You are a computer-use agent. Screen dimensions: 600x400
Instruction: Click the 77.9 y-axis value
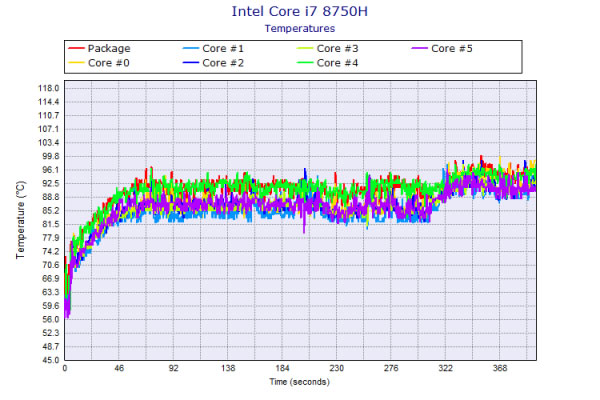(x=51, y=238)
